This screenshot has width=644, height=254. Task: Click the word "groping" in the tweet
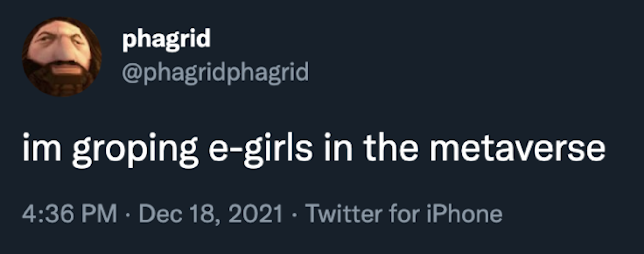135,150
